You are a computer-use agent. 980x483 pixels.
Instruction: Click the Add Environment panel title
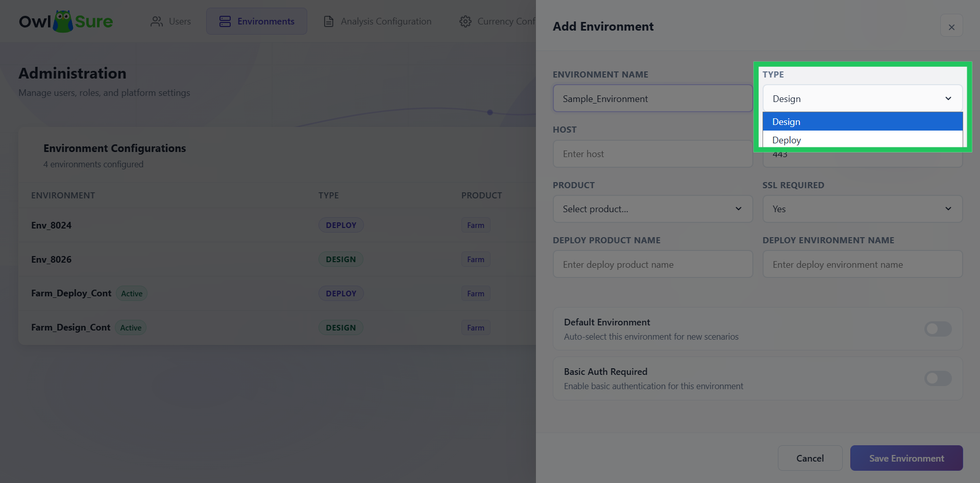click(x=603, y=27)
